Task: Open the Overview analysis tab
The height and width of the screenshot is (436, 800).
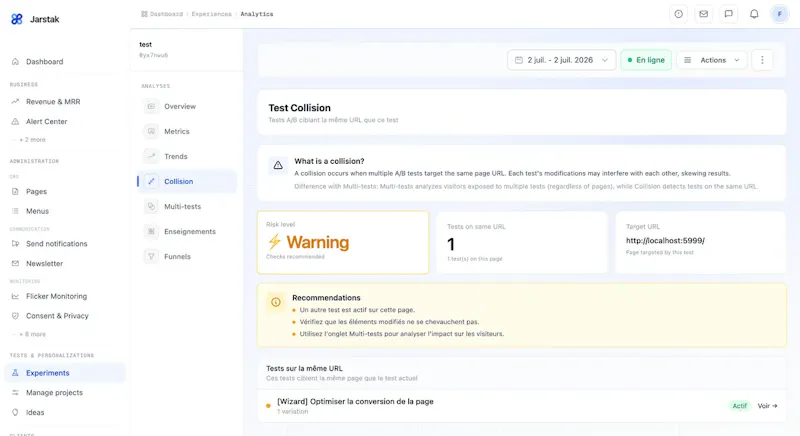Action: tap(187, 106)
